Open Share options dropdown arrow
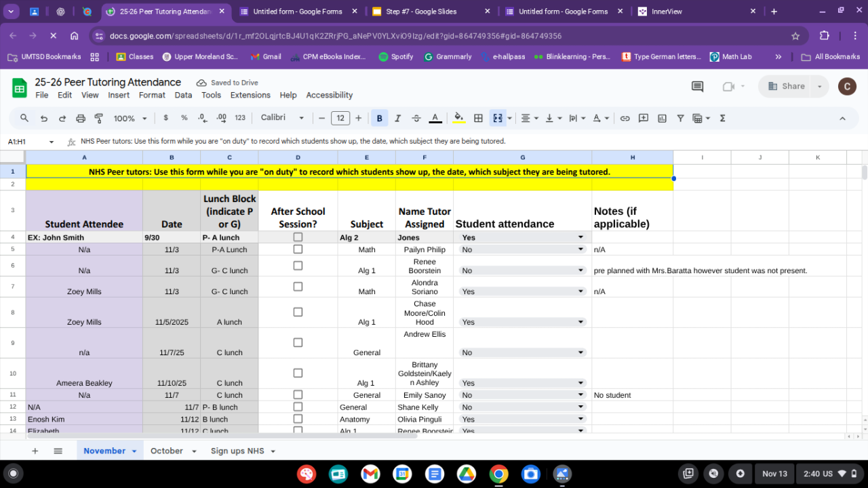Screen dimensions: 868x488 (x=819, y=86)
